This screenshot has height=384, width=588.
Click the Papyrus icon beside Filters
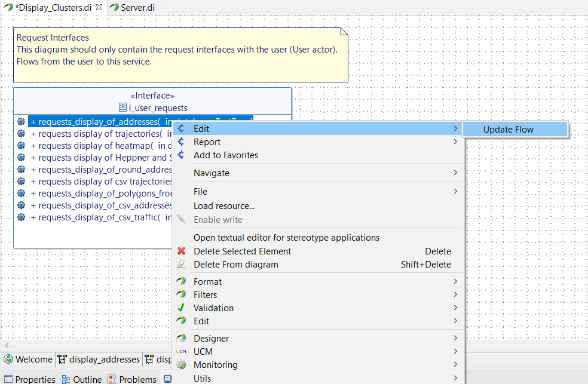point(181,294)
